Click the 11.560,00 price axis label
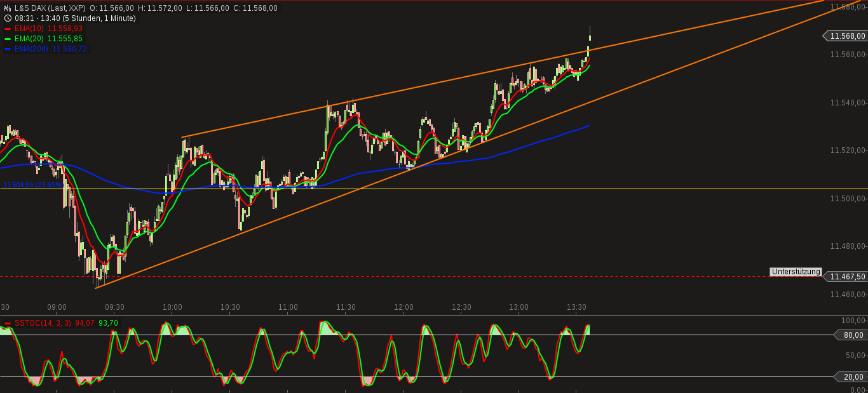 pyautogui.click(x=848, y=55)
